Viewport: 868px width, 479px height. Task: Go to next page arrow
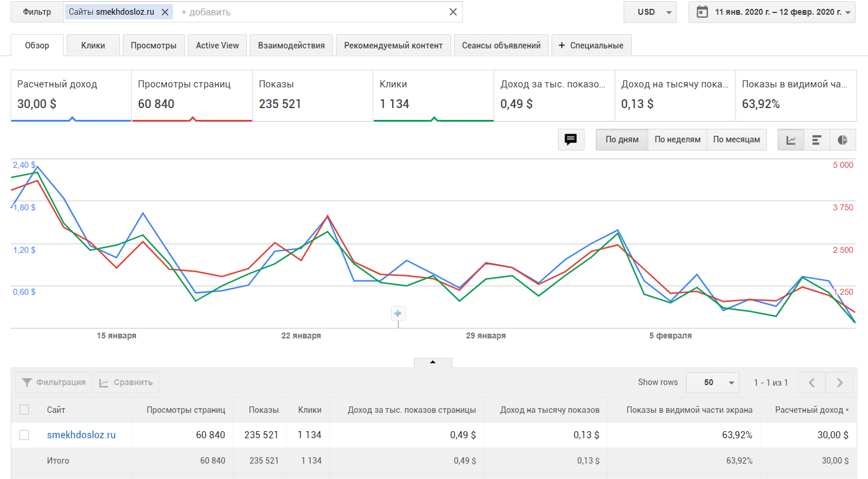(x=840, y=383)
